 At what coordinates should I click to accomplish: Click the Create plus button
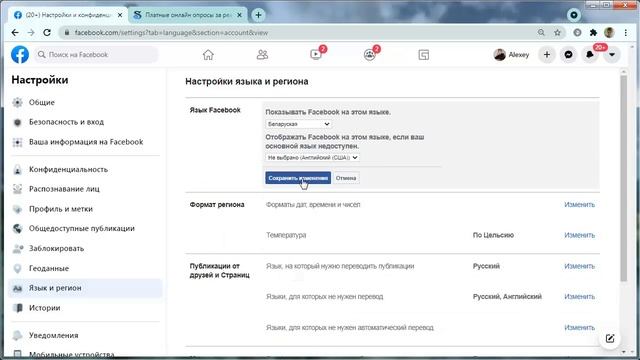547,55
